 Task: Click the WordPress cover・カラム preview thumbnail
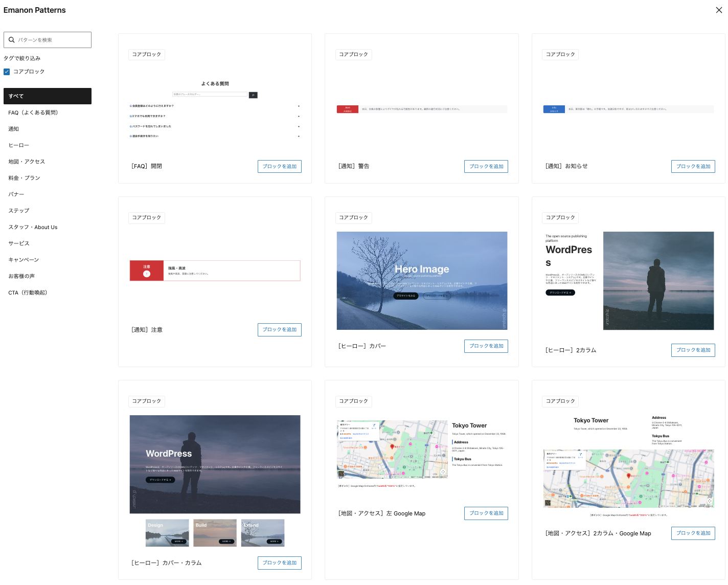(215, 464)
